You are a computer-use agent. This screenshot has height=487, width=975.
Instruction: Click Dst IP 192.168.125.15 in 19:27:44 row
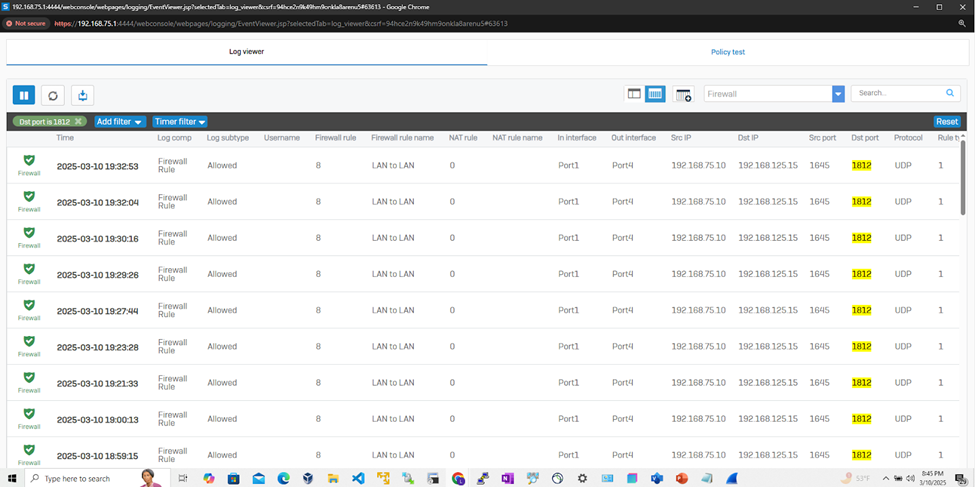coord(768,310)
